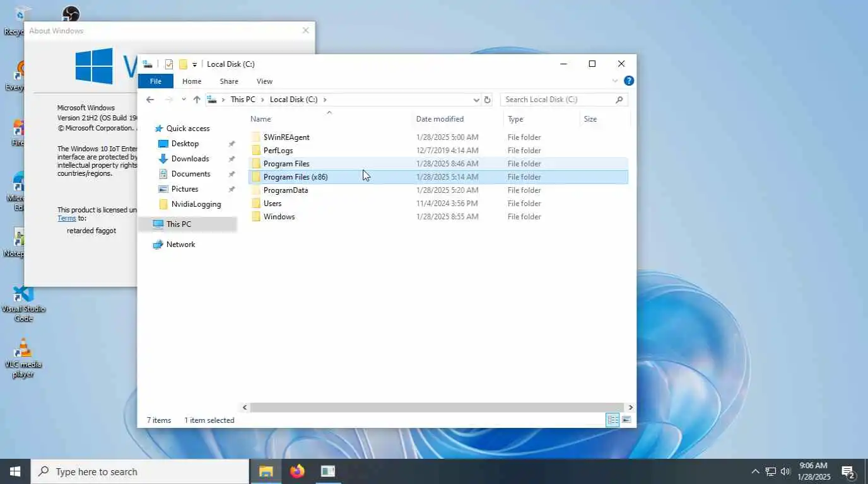Click the search magnifier icon
Screen dimensions: 868x484
pyautogui.click(x=619, y=100)
